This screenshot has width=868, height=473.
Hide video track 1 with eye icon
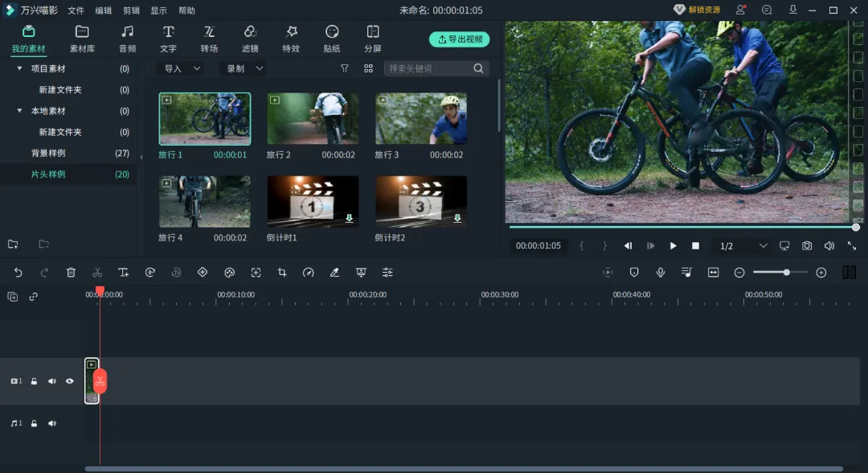(x=70, y=381)
